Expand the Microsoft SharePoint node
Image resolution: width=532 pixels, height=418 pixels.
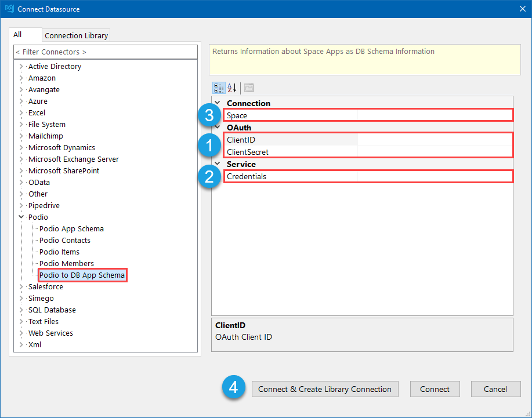[21, 170]
